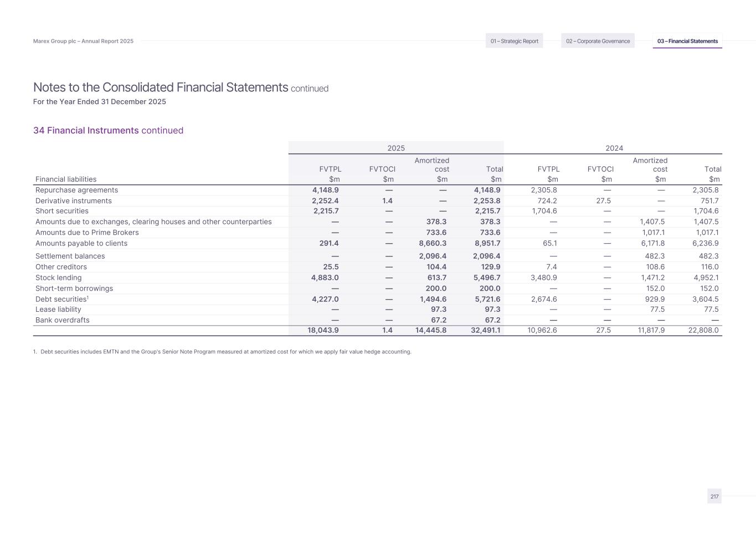Click the 2024 column group header
The image size is (756, 535).
pos(614,148)
